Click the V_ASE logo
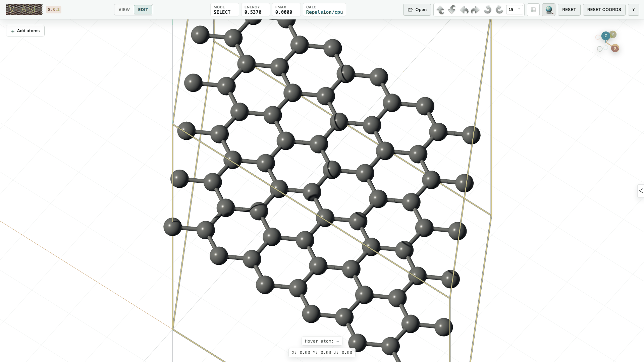Viewport: 644px width, 362px height. coord(24,9)
